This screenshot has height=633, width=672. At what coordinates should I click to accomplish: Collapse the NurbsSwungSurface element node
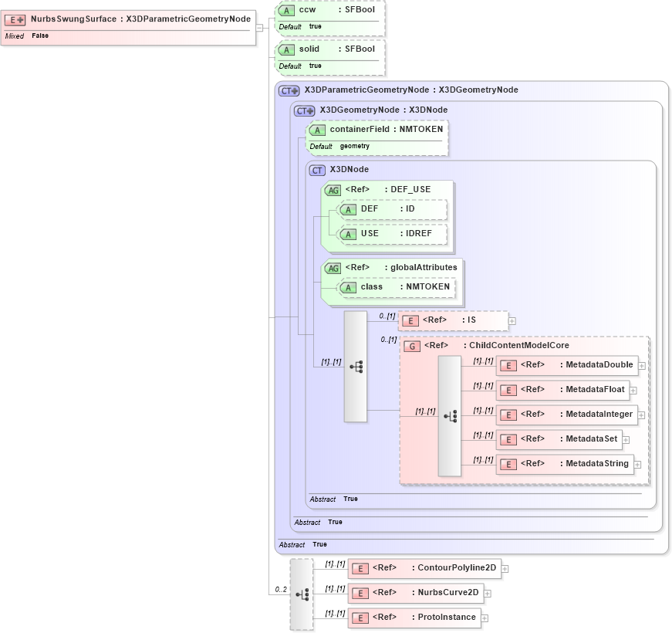pos(259,28)
